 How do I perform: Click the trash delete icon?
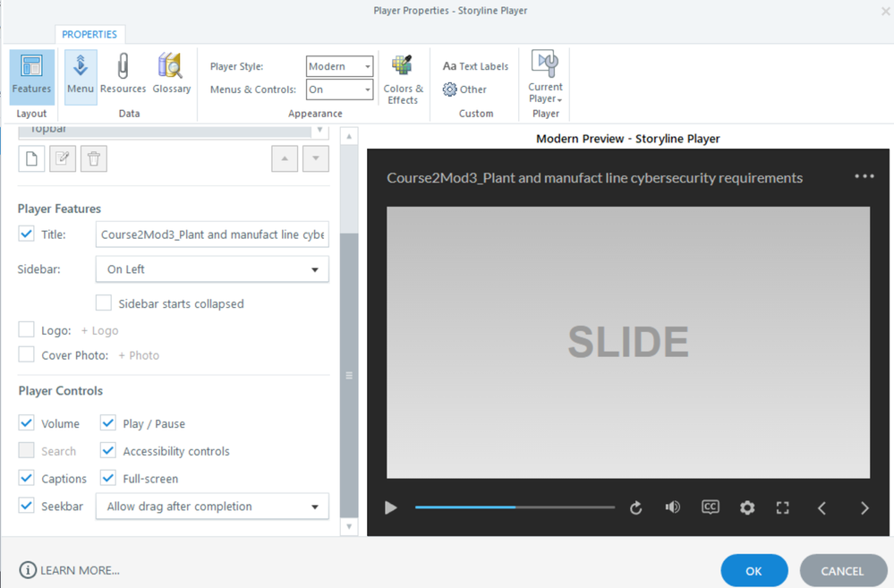pyautogui.click(x=94, y=158)
